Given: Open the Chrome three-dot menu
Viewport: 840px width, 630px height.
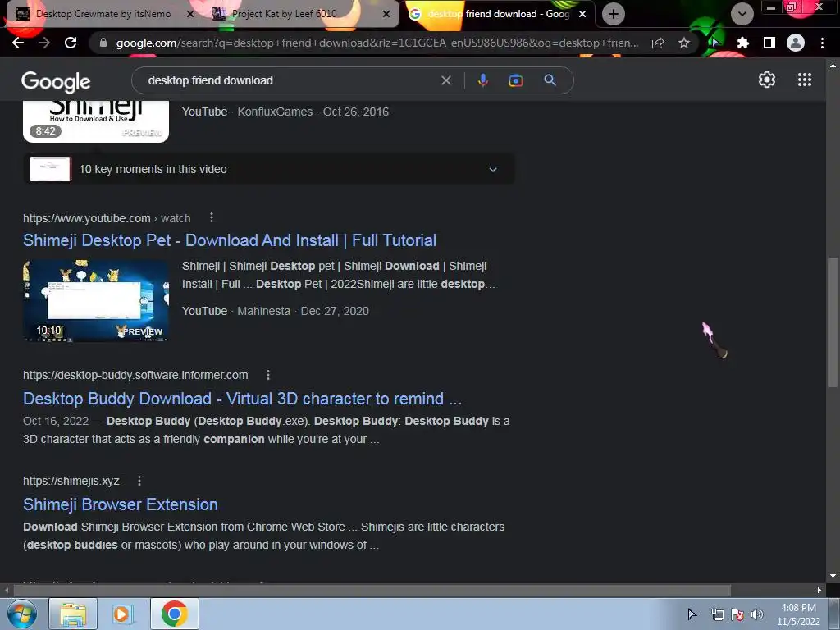Looking at the screenshot, I should pyautogui.click(x=822, y=43).
